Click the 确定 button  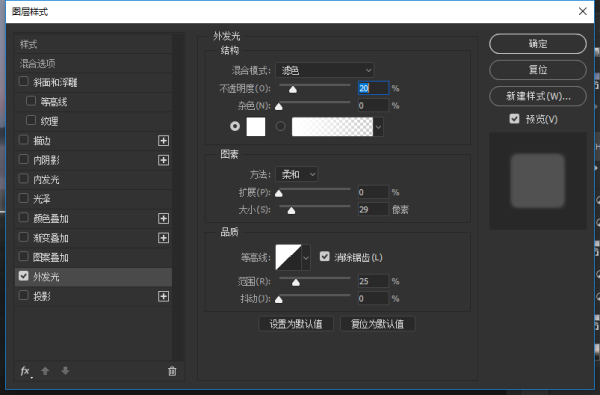pyautogui.click(x=538, y=44)
